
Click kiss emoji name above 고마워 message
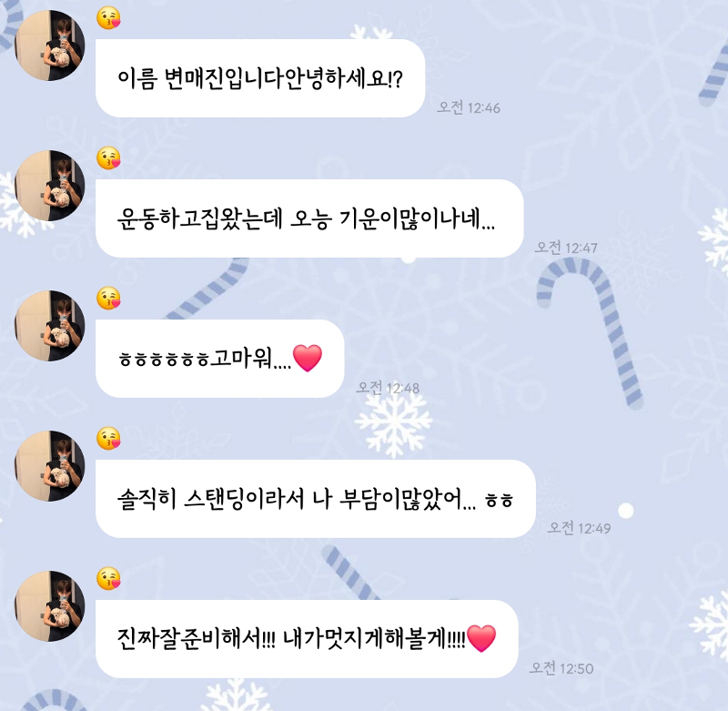point(108,298)
